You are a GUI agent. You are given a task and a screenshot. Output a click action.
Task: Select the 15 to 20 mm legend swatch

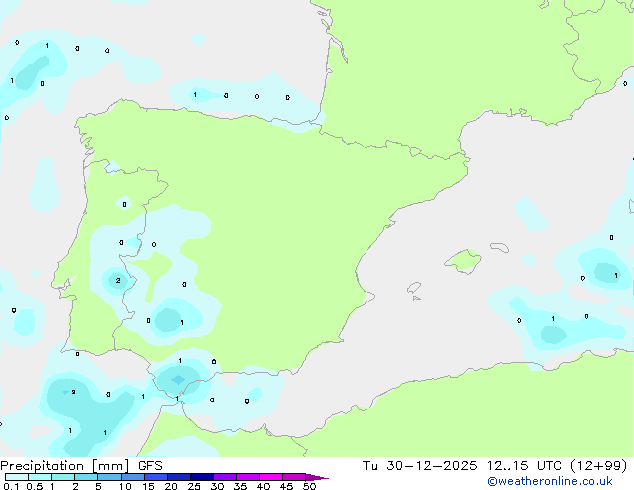(155, 477)
